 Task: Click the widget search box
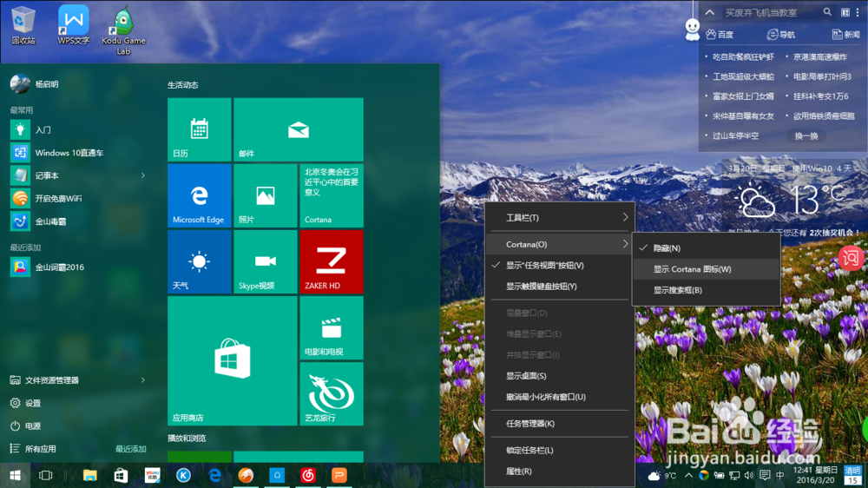click(x=771, y=12)
